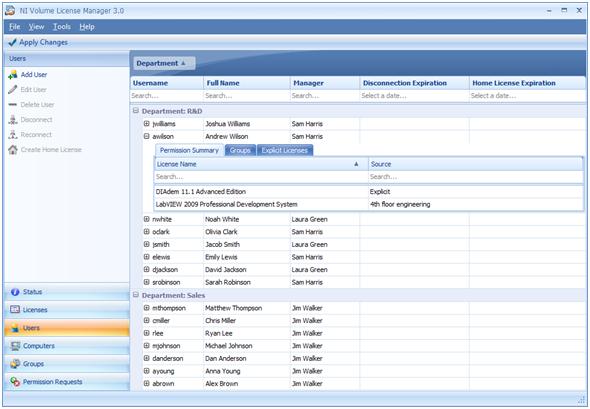The image size is (590, 409).
Task: Select the Permission Summary tab
Action: (x=189, y=151)
